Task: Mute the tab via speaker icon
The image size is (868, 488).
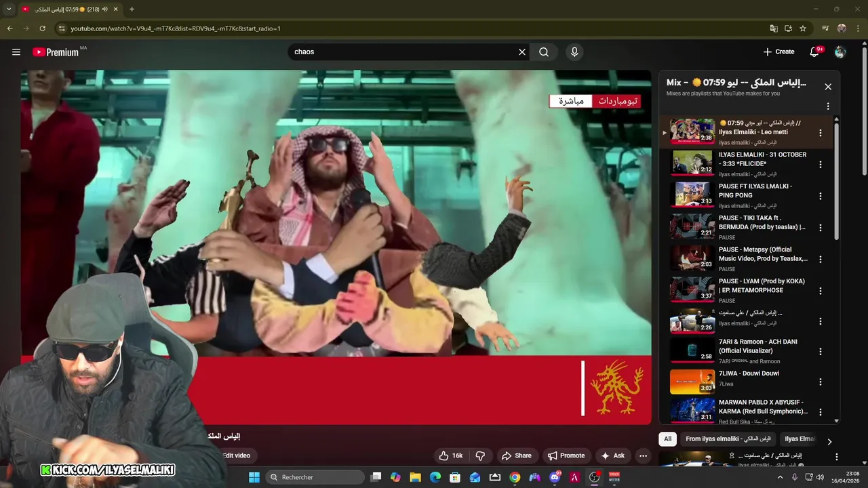Action: click(105, 9)
